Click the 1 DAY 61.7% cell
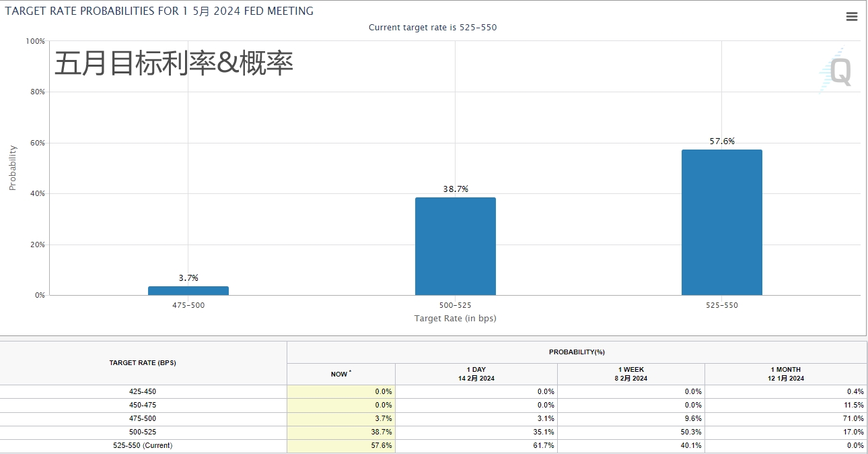 [476, 446]
